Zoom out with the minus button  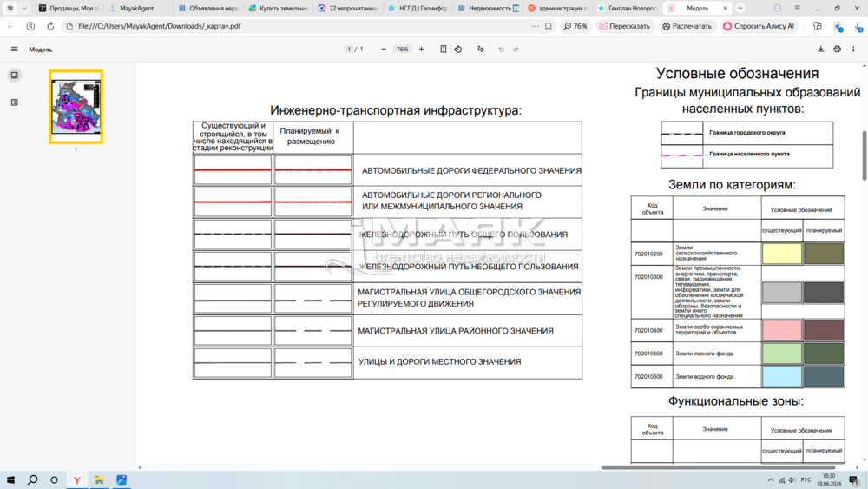(x=384, y=50)
